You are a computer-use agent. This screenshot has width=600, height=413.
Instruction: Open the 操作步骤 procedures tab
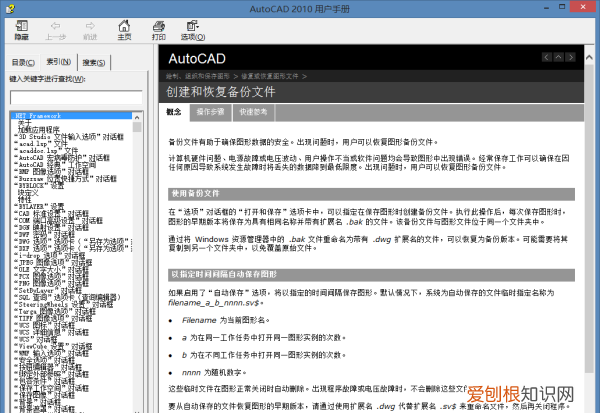210,112
